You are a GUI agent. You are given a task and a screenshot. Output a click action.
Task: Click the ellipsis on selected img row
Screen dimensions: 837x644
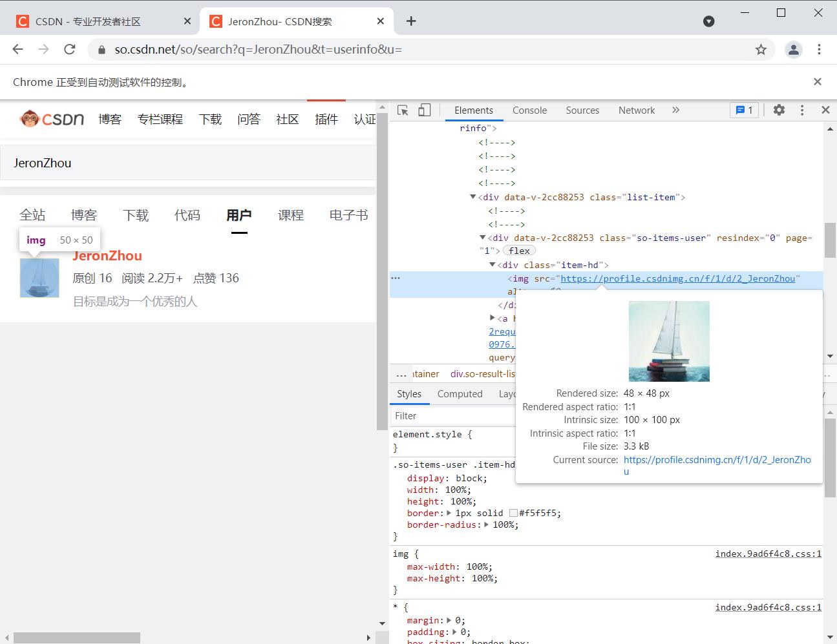(x=396, y=278)
